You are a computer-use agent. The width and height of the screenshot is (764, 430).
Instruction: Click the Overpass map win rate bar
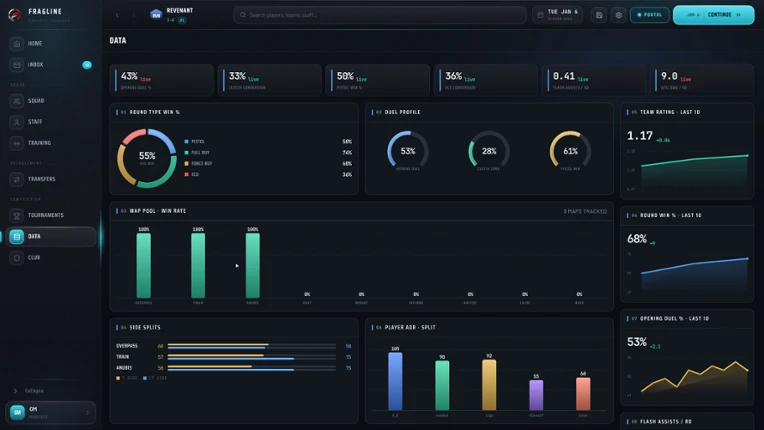[143, 265]
